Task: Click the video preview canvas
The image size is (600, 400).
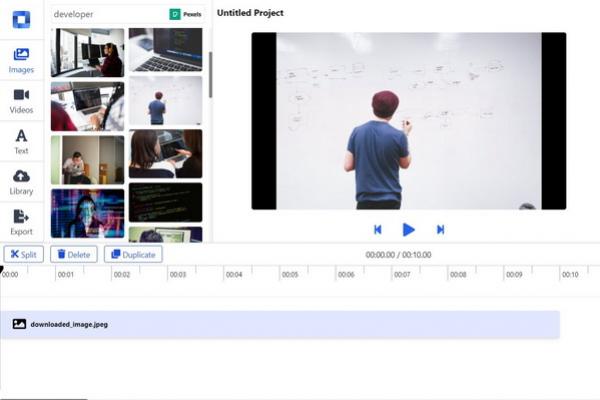Action: (x=409, y=121)
